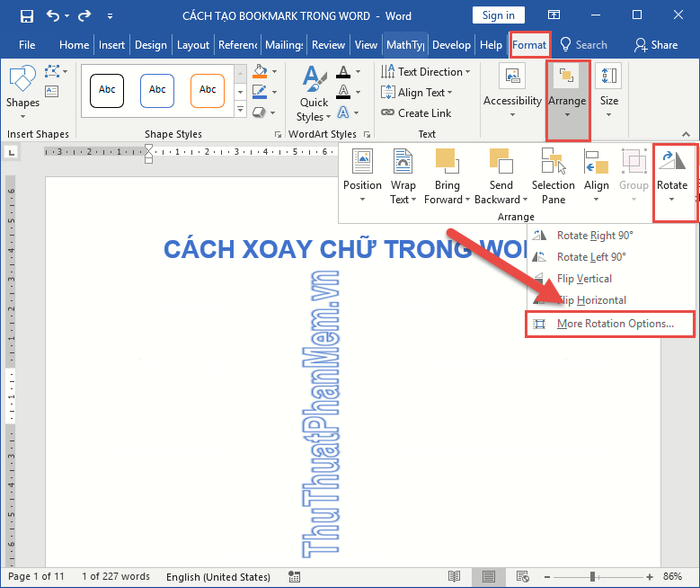Image resolution: width=700 pixels, height=588 pixels.
Task: Open the File tab
Action: point(27,45)
